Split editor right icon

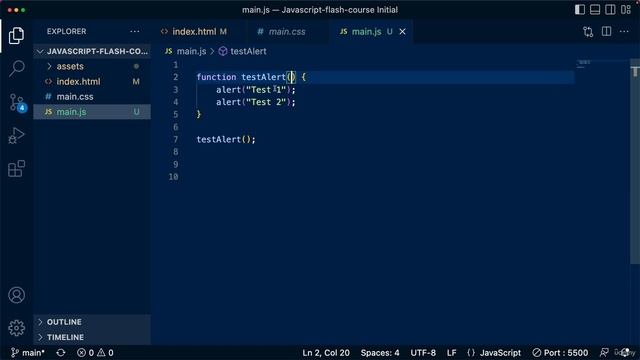click(x=607, y=31)
